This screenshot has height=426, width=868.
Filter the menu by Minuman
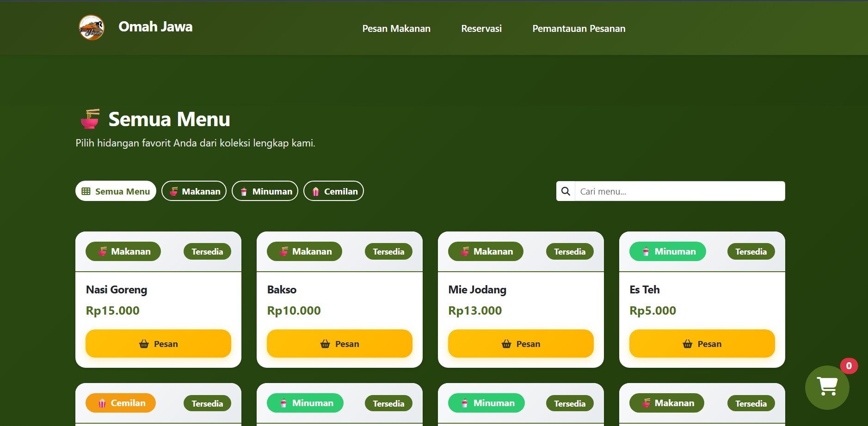pyautogui.click(x=265, y=191)
